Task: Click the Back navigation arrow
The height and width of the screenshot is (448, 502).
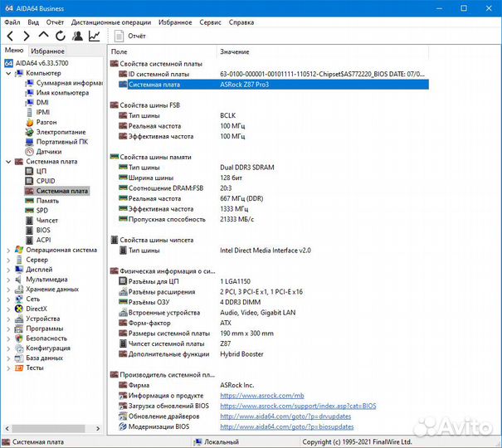Action: (10, 36)
